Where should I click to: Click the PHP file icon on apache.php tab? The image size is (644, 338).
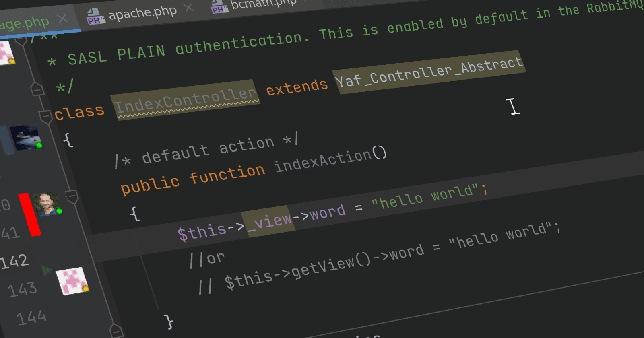click(x=95, y=17)
